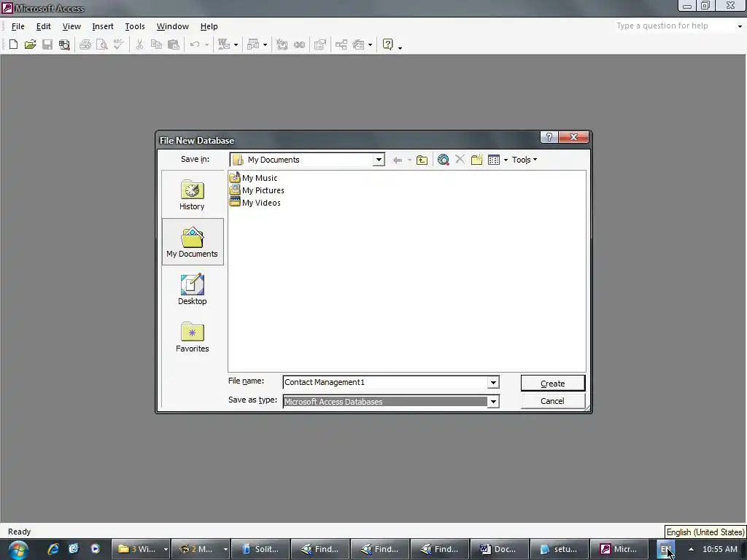Open the Windows Start button
This screenshot has width=747, height=560.
point(18,550)
